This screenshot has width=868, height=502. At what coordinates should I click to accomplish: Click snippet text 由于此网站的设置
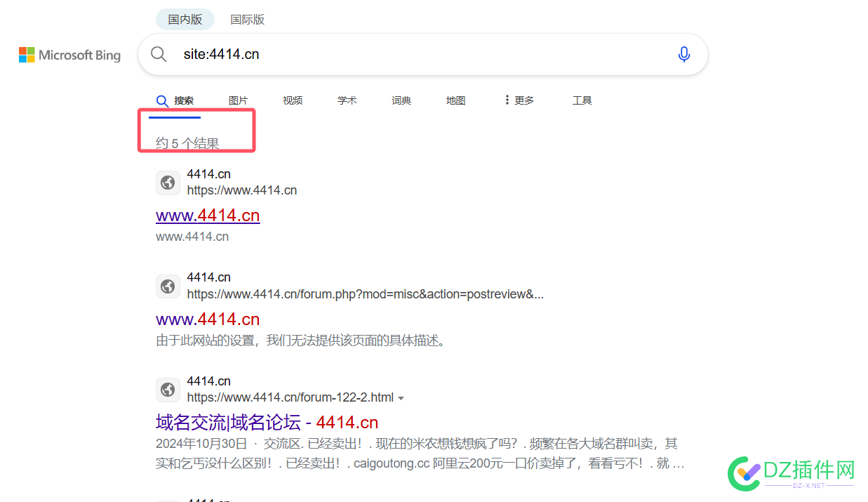pos(301,341)
